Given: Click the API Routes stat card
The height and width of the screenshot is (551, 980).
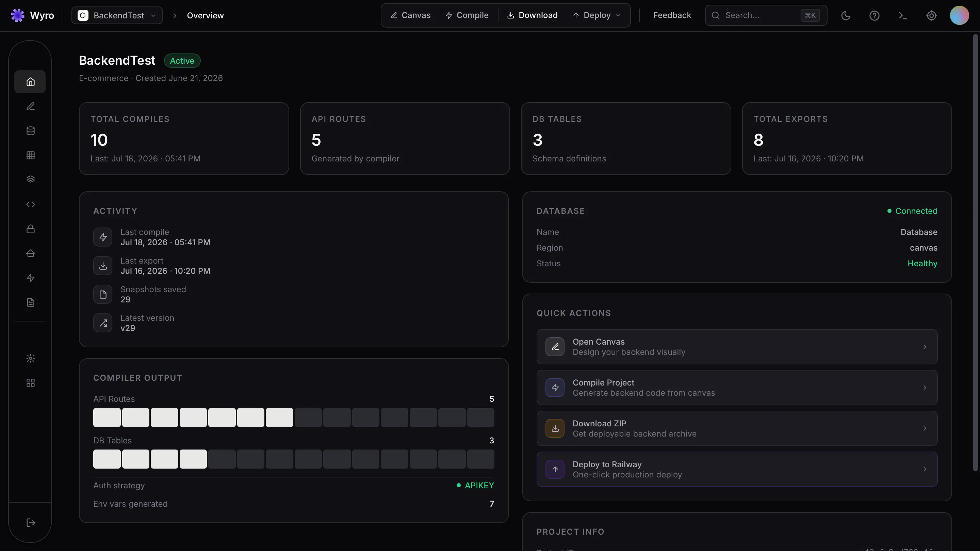Looking at the screenshot, I should tap(405, 139).
